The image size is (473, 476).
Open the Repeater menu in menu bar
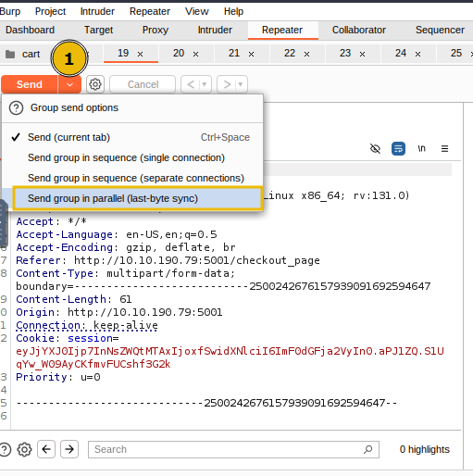click(x=150, y=11)
